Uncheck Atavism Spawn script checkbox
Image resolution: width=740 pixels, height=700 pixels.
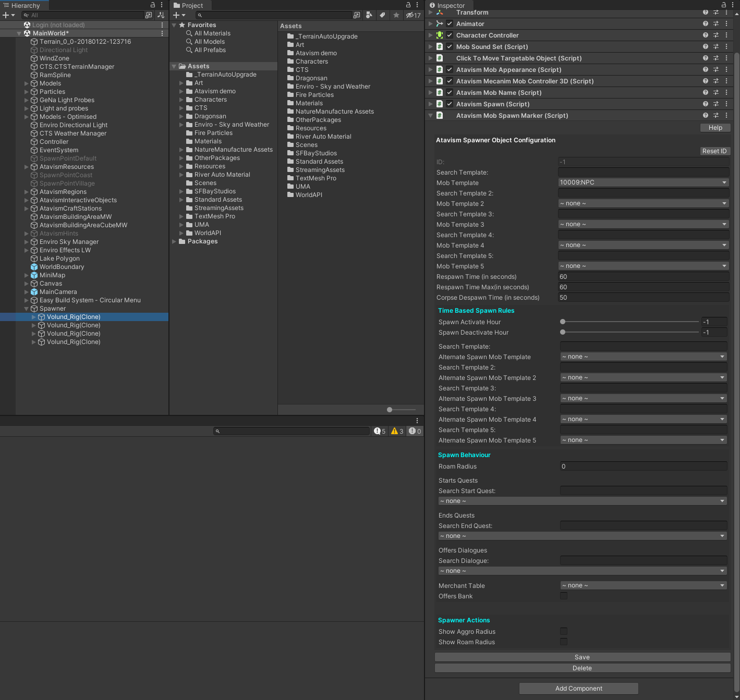coord(450,104)
